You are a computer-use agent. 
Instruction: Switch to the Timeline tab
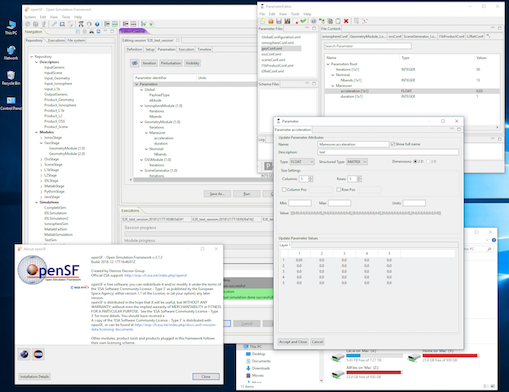coord(204,49)
